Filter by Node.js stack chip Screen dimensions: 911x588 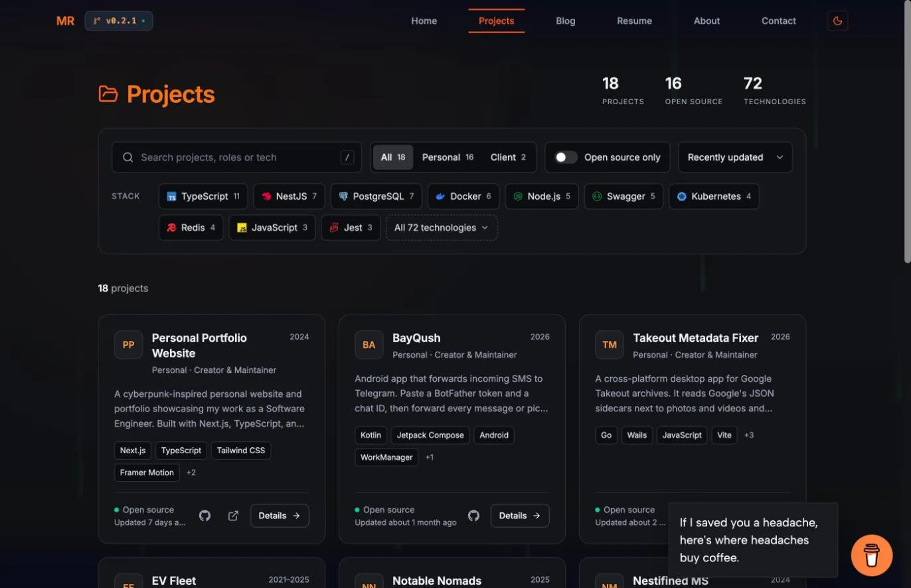[x=542, y=196]
